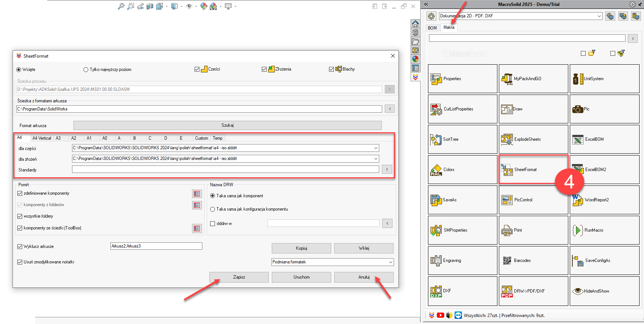
Task: Open the Colors RAL macro
Action: click(462, 170)
